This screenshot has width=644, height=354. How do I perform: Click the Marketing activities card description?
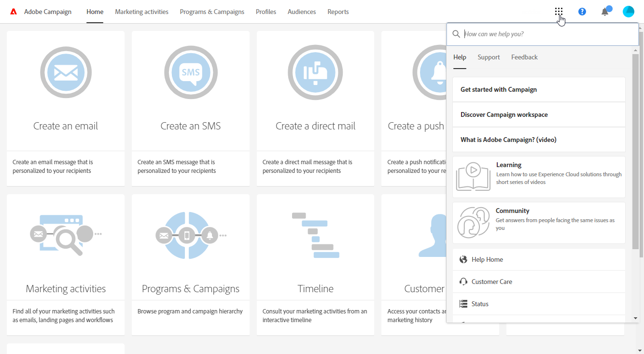pyautogui.click(x=64, y=316)
